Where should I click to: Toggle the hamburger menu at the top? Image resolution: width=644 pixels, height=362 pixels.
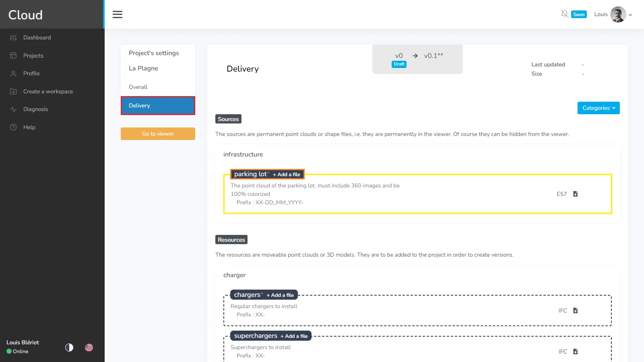tap(117, 14)
